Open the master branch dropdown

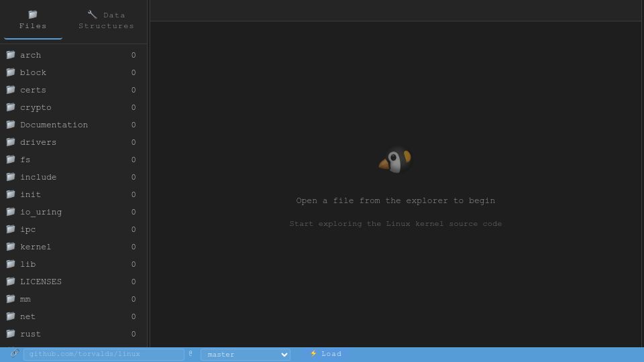(x=246, y=354)
